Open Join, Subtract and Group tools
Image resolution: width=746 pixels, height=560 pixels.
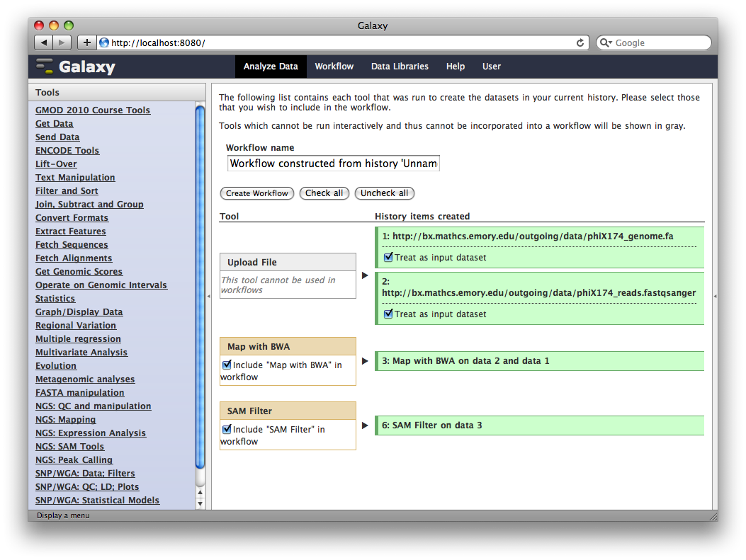(89, 205)
